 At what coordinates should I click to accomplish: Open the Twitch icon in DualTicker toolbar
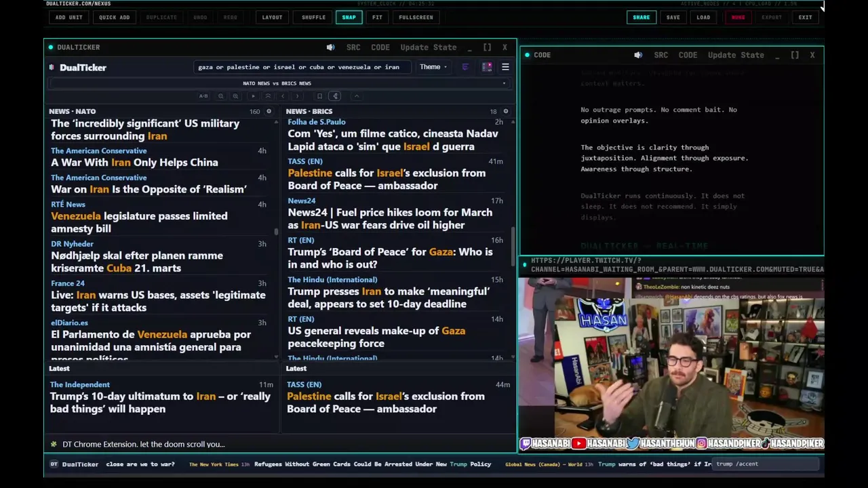coord(465,67)
